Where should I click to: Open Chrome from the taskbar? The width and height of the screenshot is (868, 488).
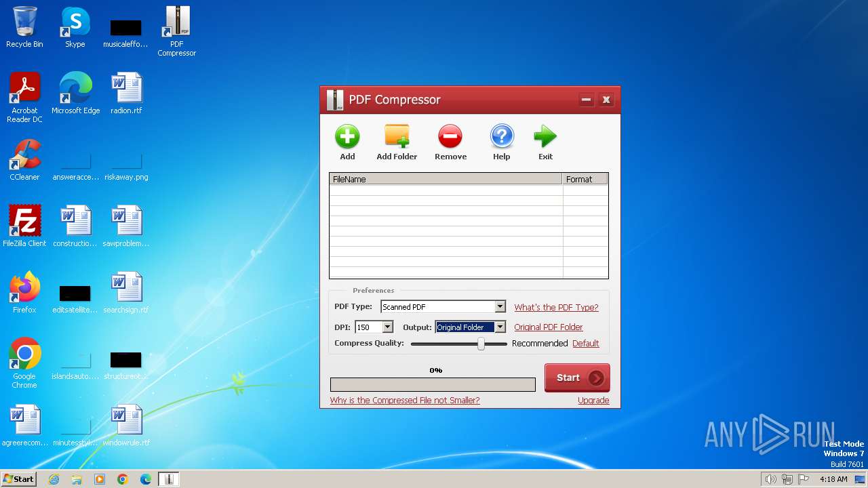tap(123, 479)
